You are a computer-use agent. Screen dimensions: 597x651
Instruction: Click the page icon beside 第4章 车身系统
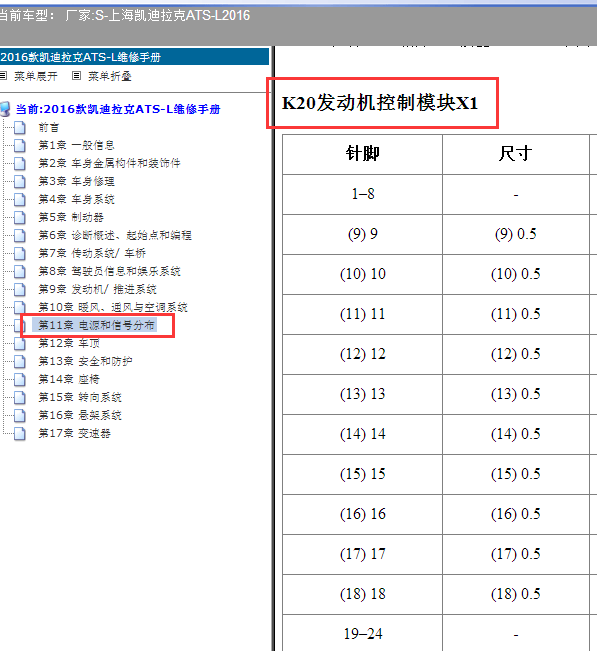pyautogui.click(x=20, y=199)
